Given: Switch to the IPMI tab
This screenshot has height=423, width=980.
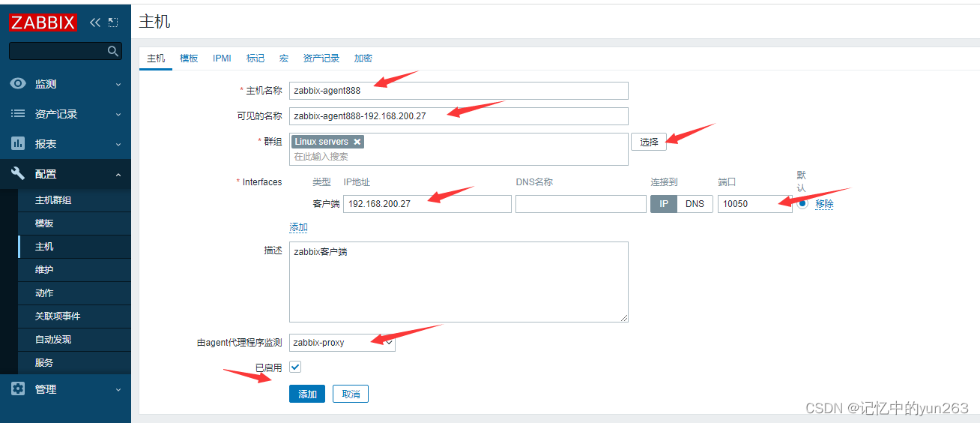Looking at the screenshot, I should [222, 58].
